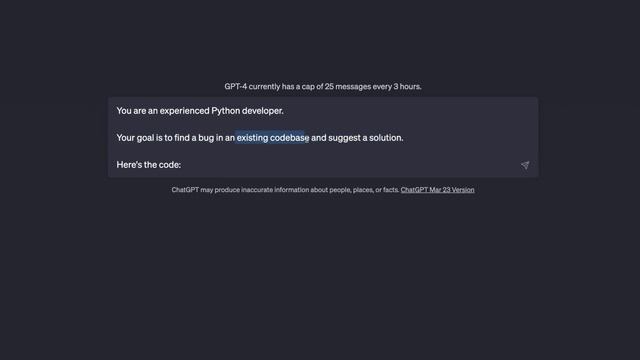640x360 pixels.
Task: Click the highlighted "existing codebase" selection
Action: coord(272,138)
